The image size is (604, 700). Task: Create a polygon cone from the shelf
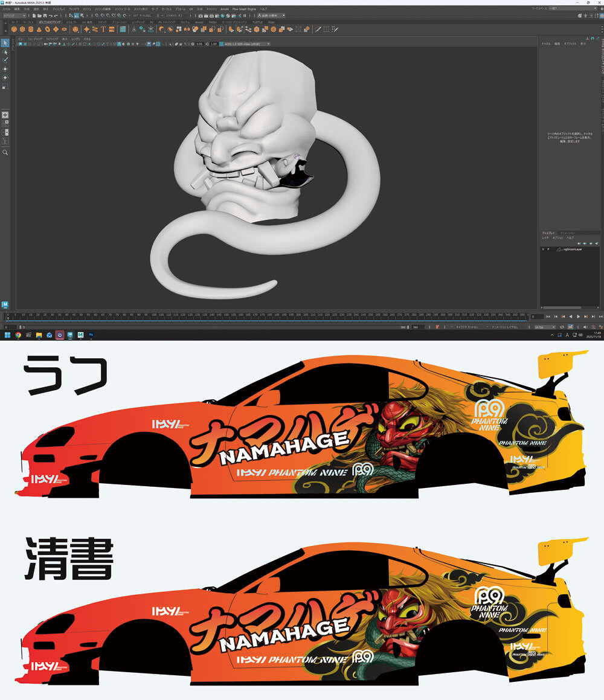pos(39,29)
